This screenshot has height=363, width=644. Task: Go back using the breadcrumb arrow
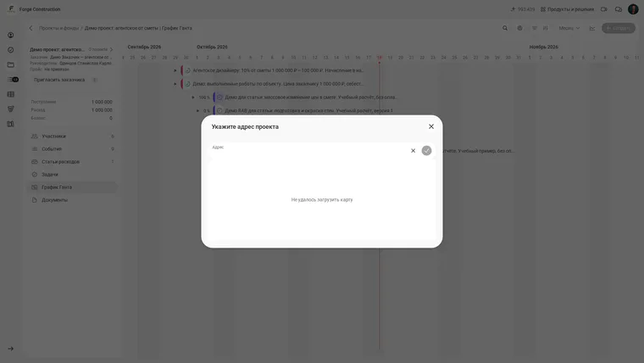tap(31, 28)
